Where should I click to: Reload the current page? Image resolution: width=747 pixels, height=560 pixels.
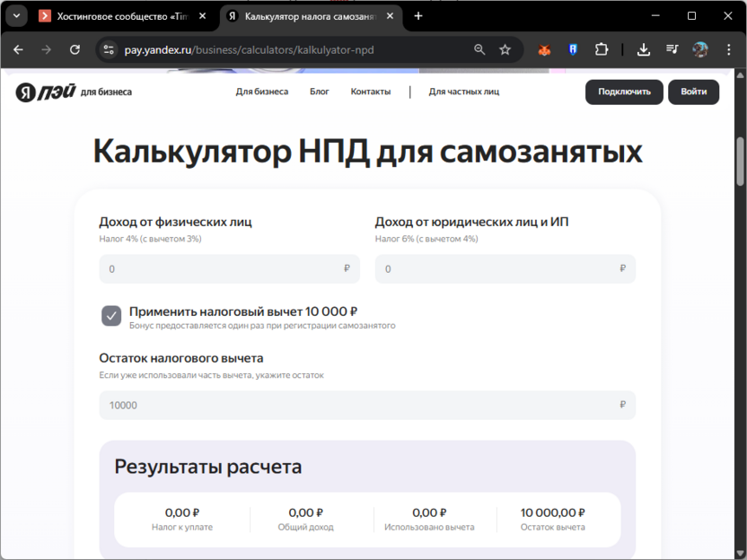pos(73,49)
